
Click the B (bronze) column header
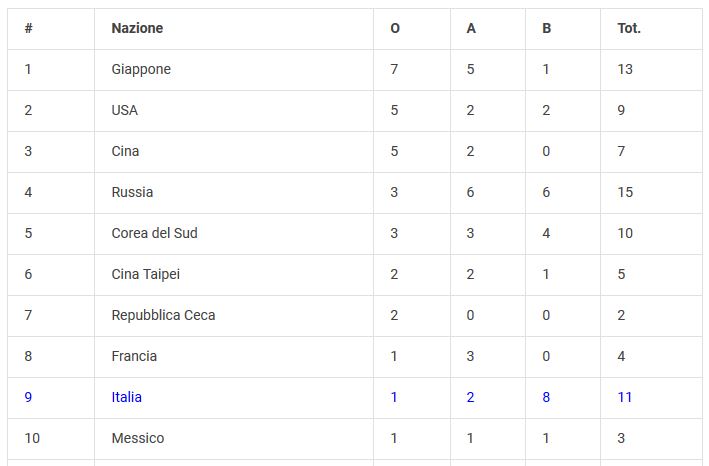(546, 28)
